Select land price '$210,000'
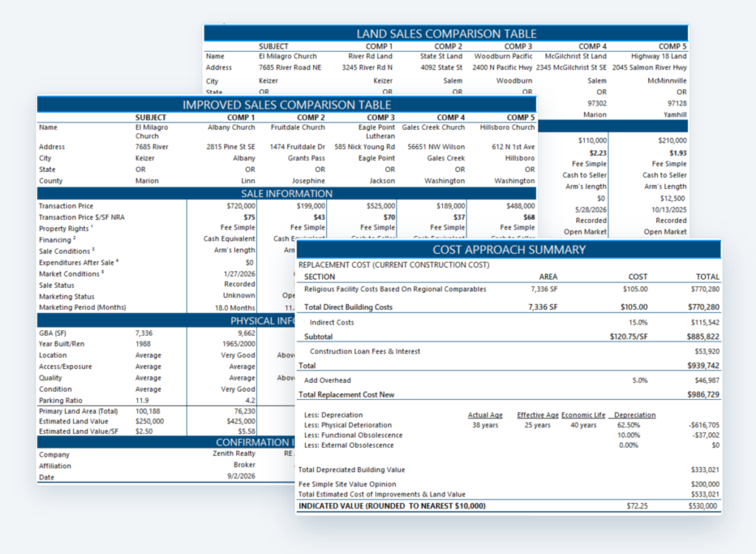The image size is (756, 554). tap(672, 141)
